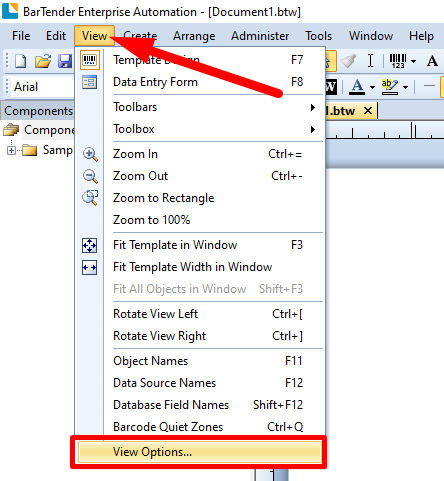The image size is (444, 481).
Task: Click the New document icon
Action: click(21, 61)
